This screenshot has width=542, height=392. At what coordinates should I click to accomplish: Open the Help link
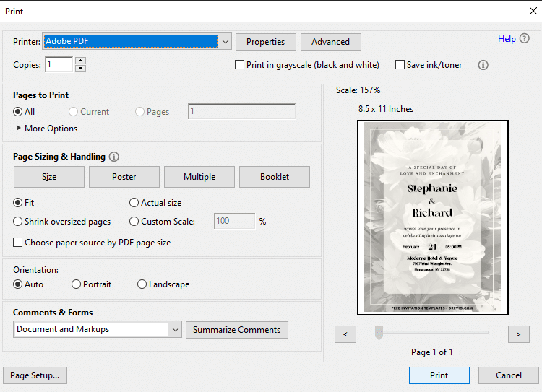click(x=507, y=39)
